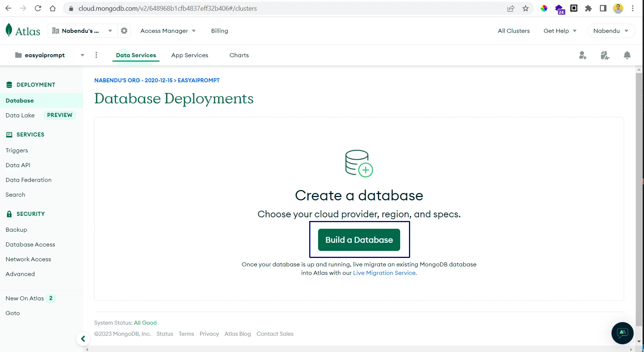Open Database Access in sidebar
644x352 pixels.
pyautogui.click(x=30, y=244)
